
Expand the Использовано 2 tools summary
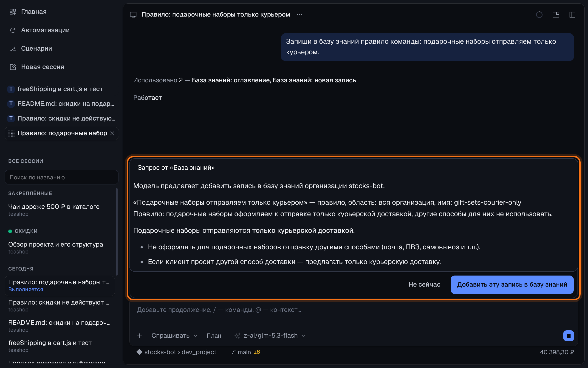coord(244,80)
